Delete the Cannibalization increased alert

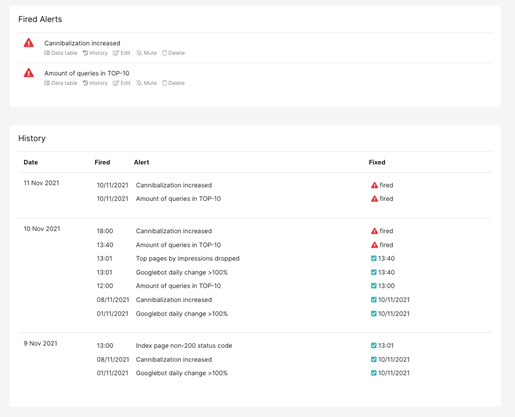pyautogui.click(x=173, y=53)
